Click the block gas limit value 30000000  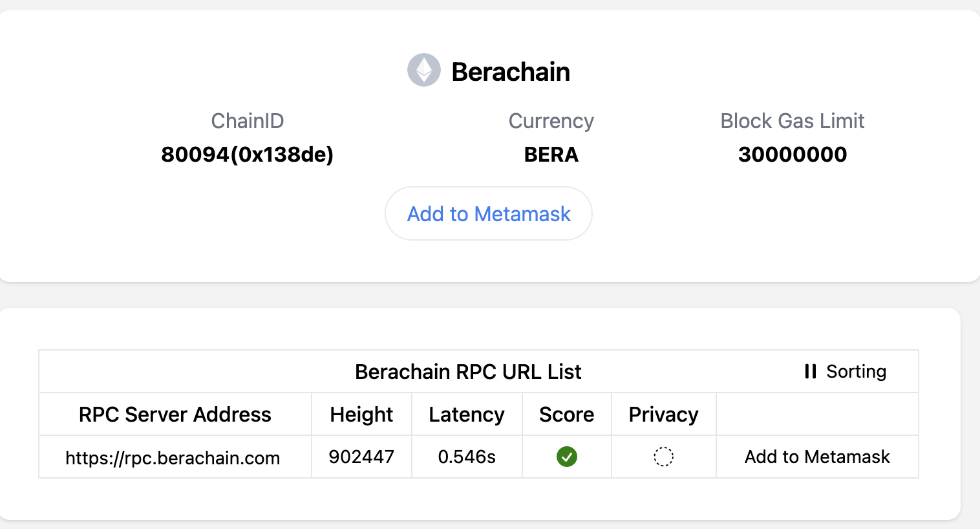pos(792,155)
